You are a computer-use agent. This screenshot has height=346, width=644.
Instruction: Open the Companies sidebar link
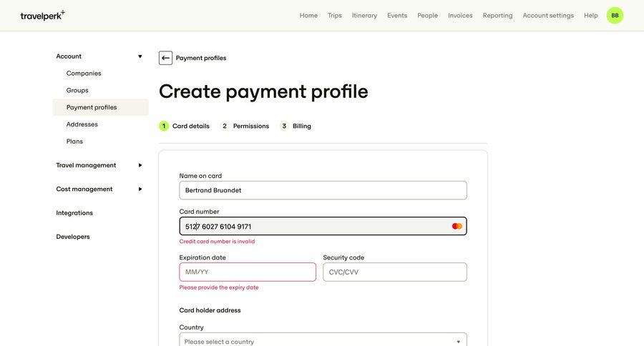[84, 73]
